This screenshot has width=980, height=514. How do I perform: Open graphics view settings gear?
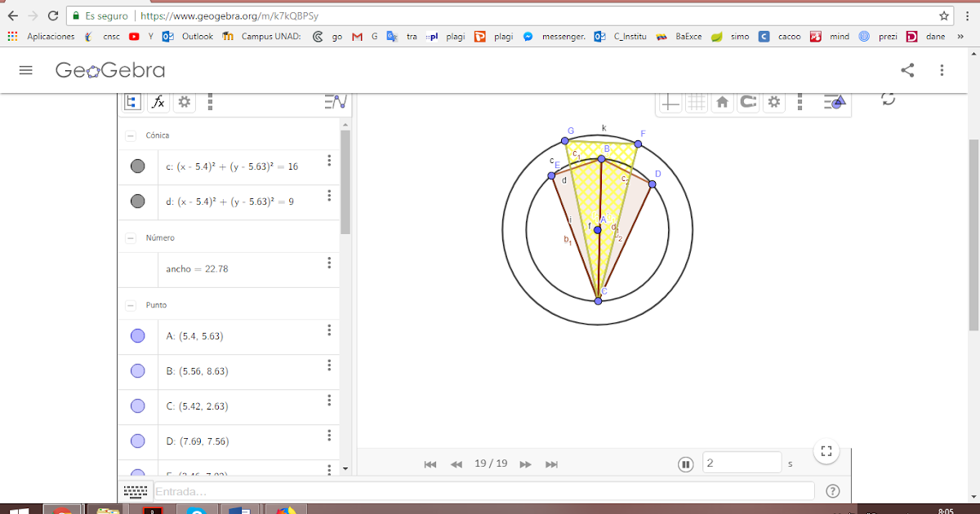773,102
